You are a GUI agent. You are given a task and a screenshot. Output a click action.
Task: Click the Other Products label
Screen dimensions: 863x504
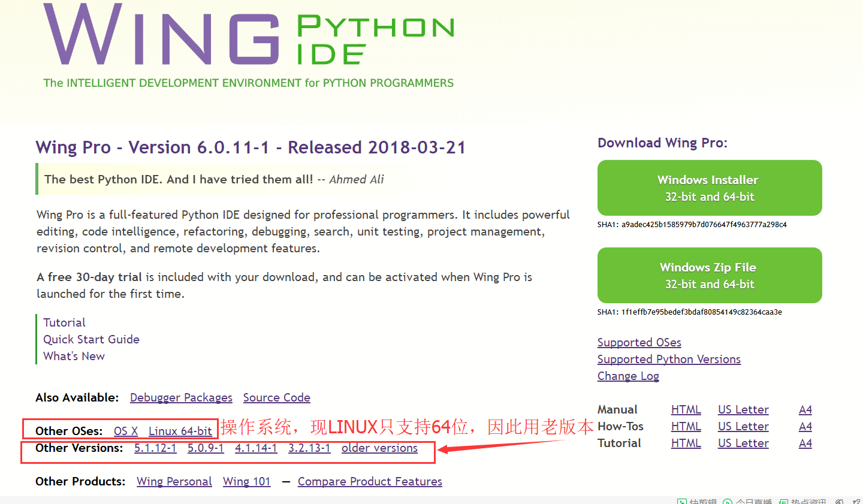pyautogui.click(x=80, y=481)
